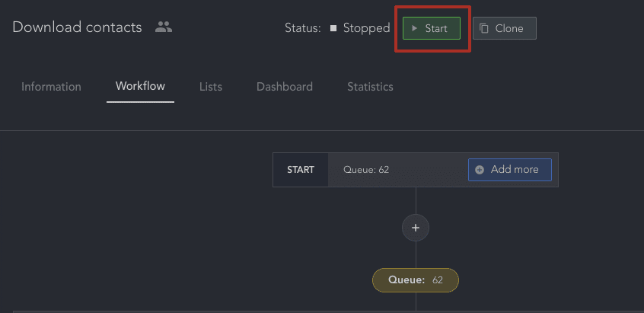Add more contacts to the START queue

pyautogui.click(x=510, y=170)
